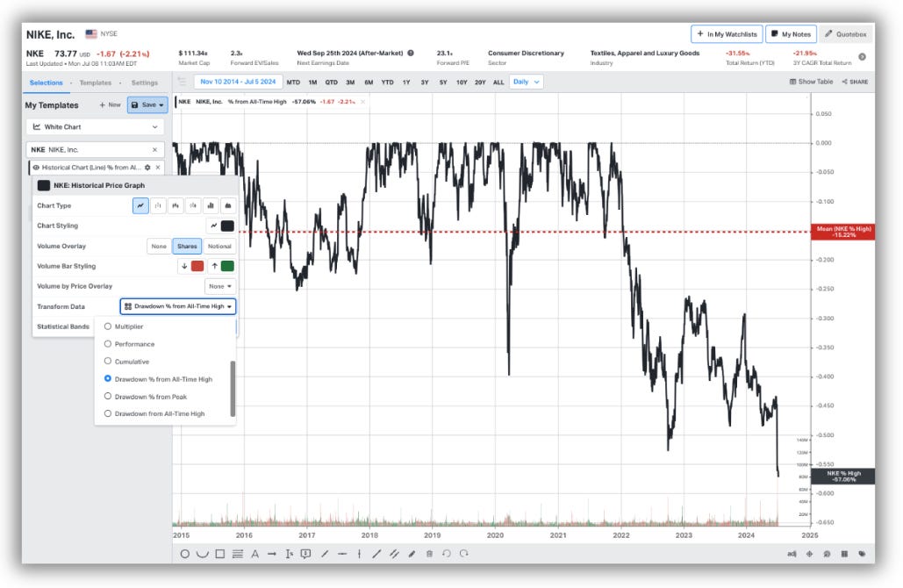
Task: Select the rectangle drawing tool
Action: tap(220, 554)
